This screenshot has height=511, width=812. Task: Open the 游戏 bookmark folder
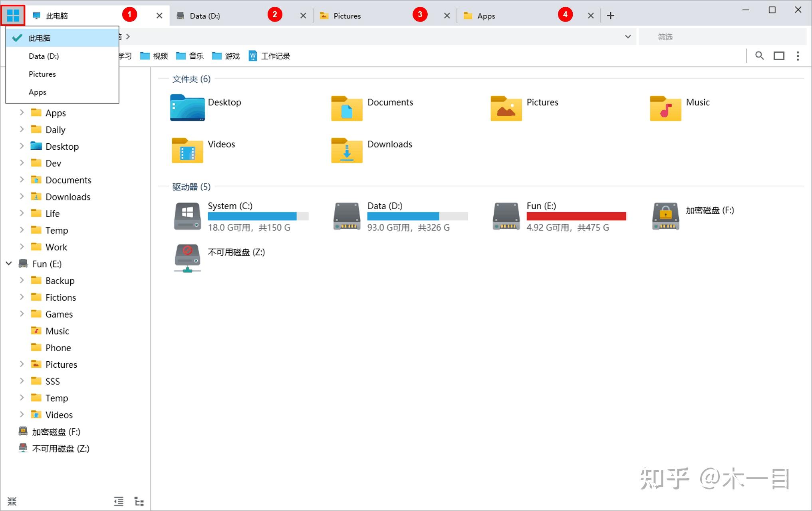click(226, 56)
